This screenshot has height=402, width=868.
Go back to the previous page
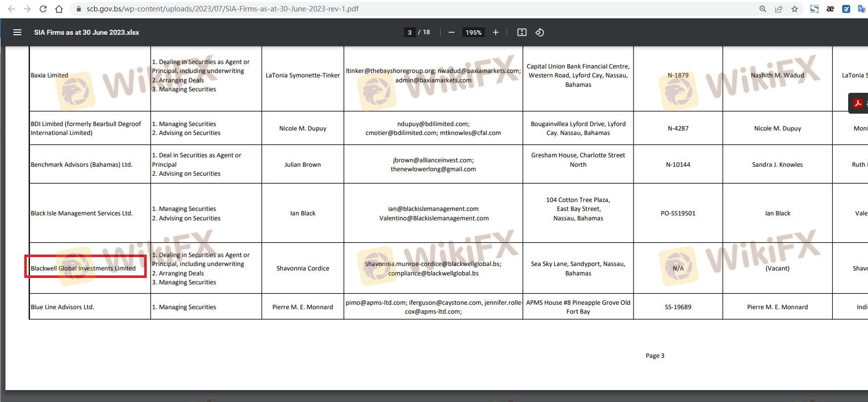(x=11, y=9)
